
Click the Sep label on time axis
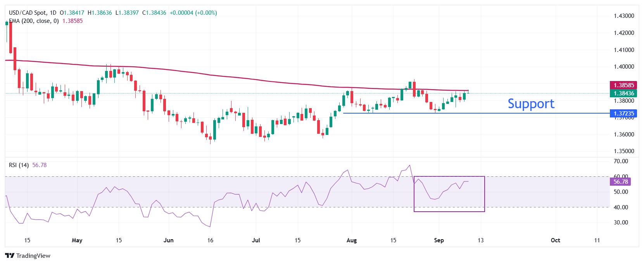439,240
